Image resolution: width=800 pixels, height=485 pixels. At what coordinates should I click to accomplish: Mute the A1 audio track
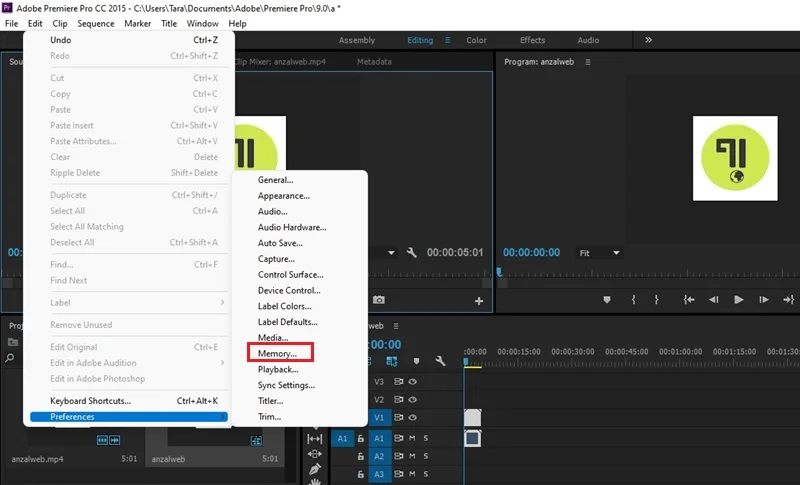click(412, 438)
